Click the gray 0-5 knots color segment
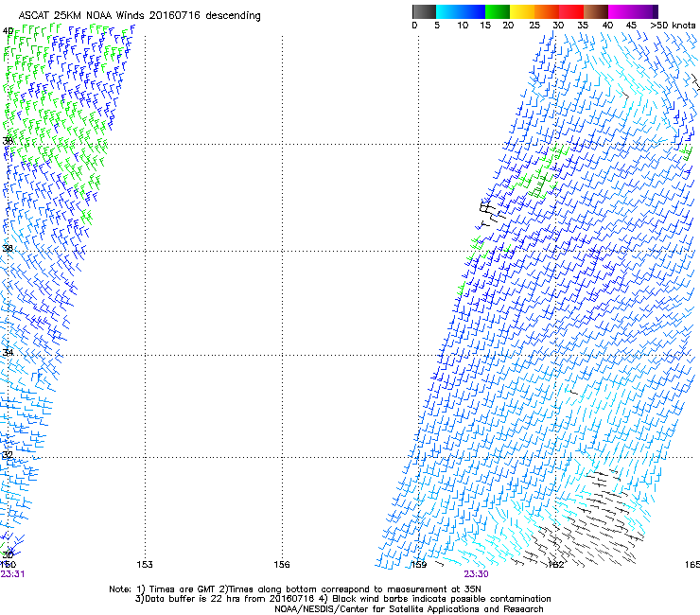 [x=424, y=11]
